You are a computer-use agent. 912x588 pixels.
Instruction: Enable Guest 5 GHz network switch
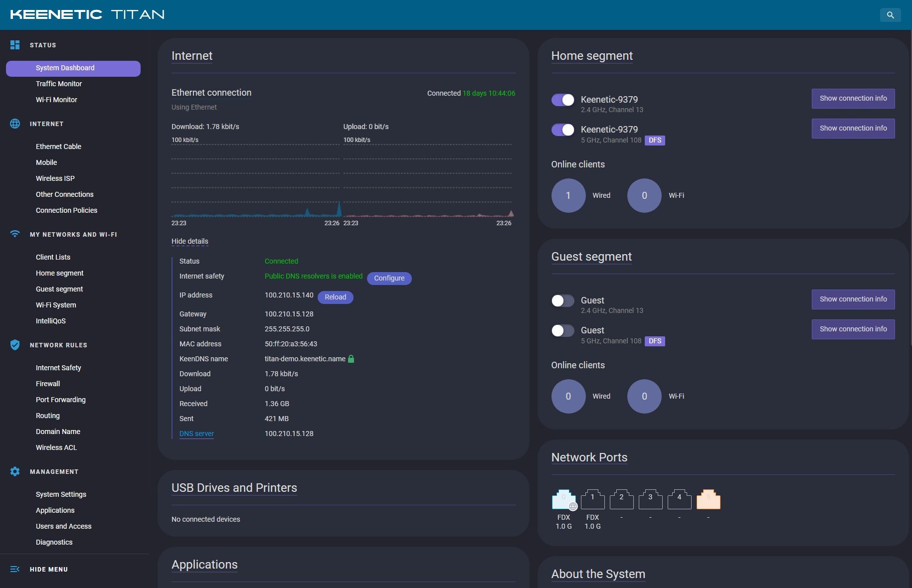562,330
